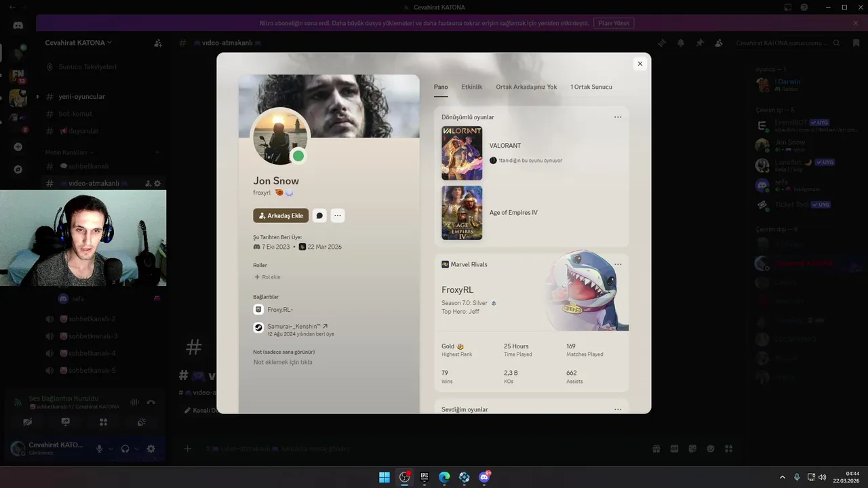Show the pinned messages

[x=700, y=43]
